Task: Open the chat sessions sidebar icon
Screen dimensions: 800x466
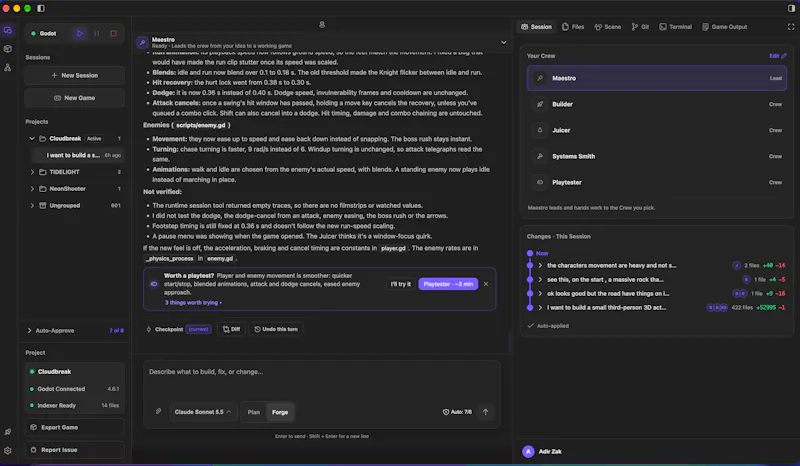Action: pyautogui.click(x=8, y=30)
